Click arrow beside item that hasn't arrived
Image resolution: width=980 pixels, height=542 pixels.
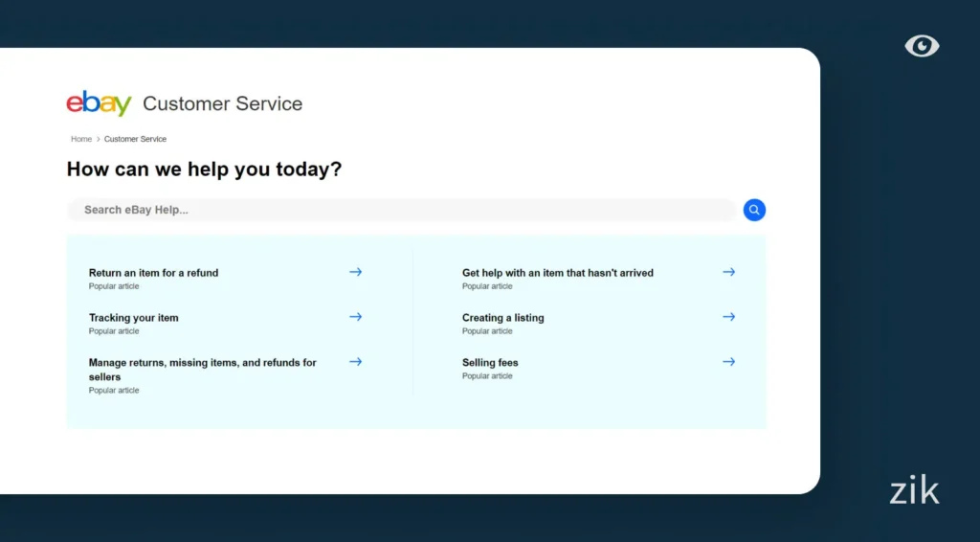[728, 272]
